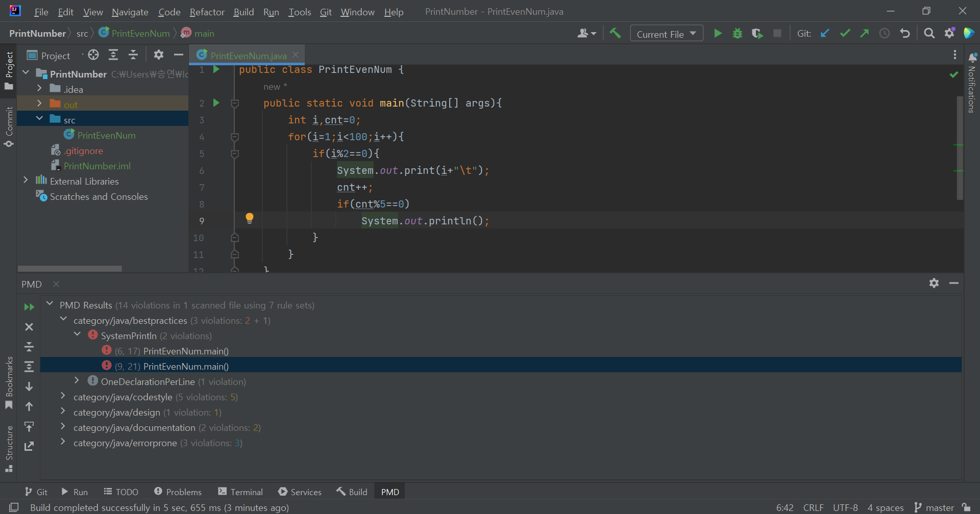Rerun PMD analysis double-arrow icon
This screenshot has height=514, width=980.
click(29, 307)
